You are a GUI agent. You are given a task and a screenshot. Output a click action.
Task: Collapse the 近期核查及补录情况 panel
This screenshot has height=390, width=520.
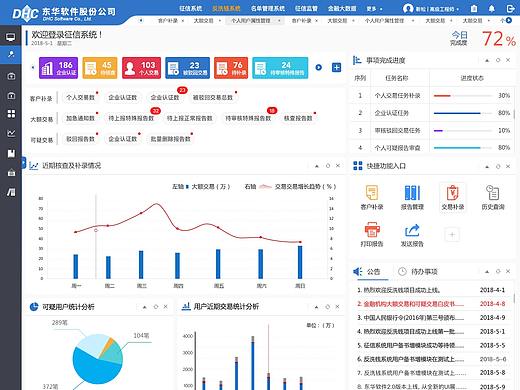tap(317, 166)
